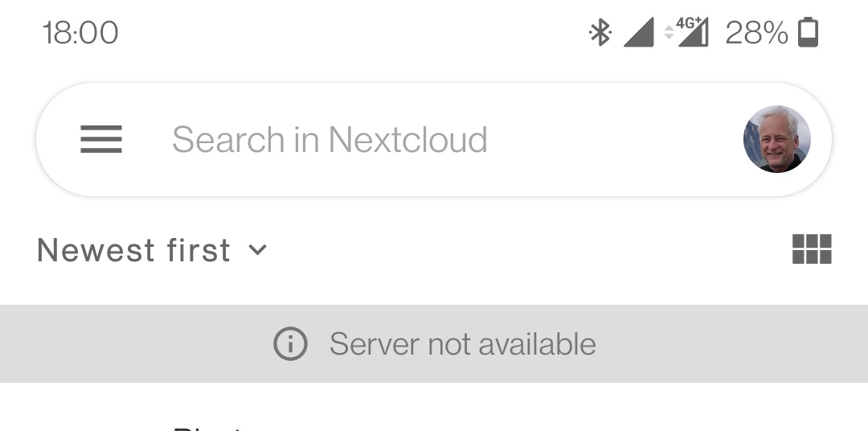Viewport: 868px width, 431px height.
Task: Tap the battery icon
Action: [x=808, y=33]
